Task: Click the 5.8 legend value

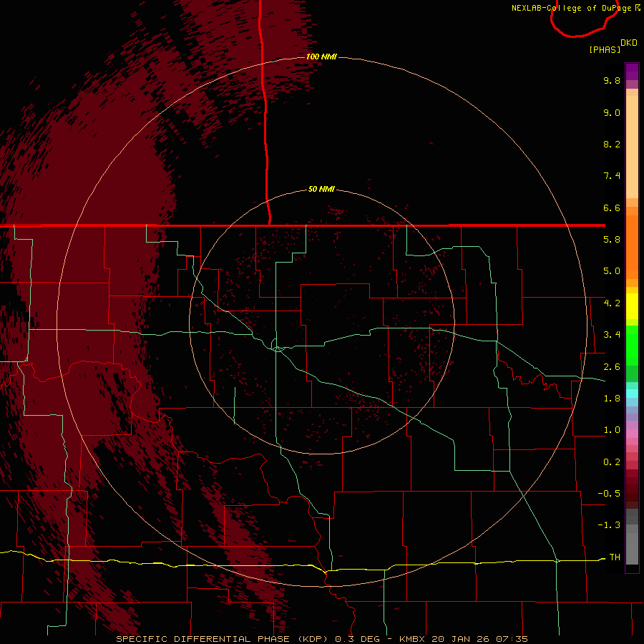Action: (x=612, y=240)
